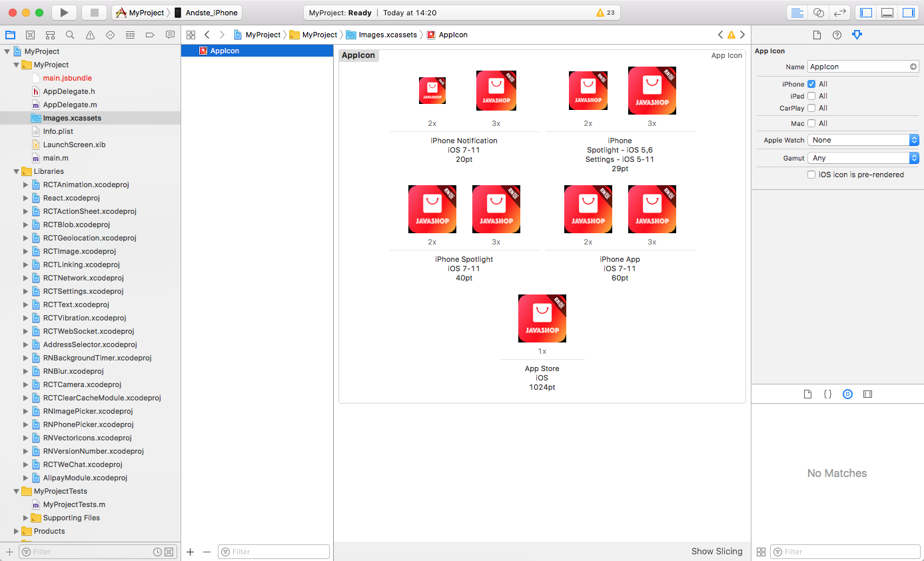
Task: Enable the iPad All checkbox
Action: point(811,96)
